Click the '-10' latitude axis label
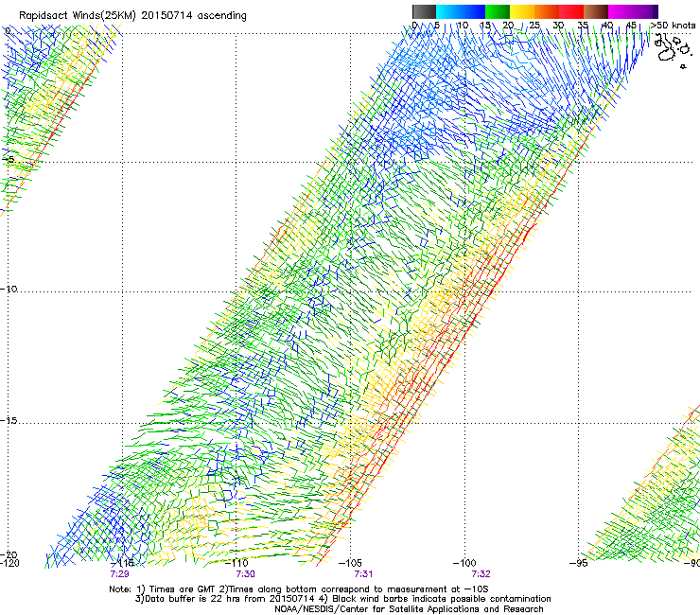Image resolution: width=700 pixels, height=615 pixels. [x=9, y=289]
